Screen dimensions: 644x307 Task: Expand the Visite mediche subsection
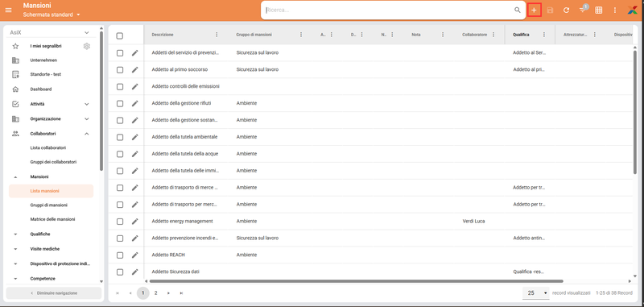coord(15,249)
